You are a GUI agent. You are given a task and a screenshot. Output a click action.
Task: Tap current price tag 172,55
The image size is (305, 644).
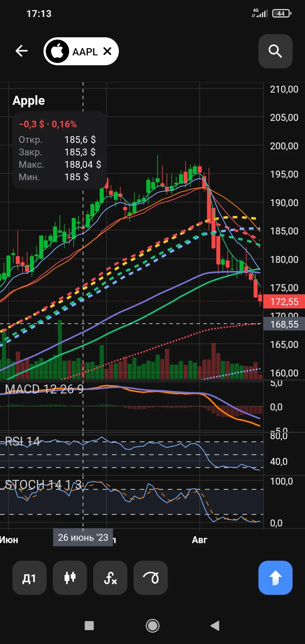(284, 302)
